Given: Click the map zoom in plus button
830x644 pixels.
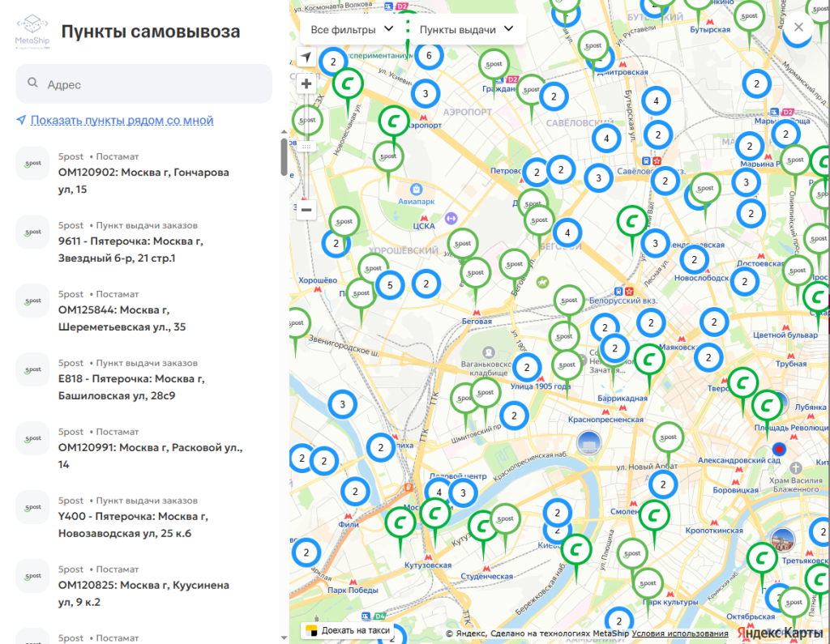Looking at the screenshot, I should pos(306,83).
